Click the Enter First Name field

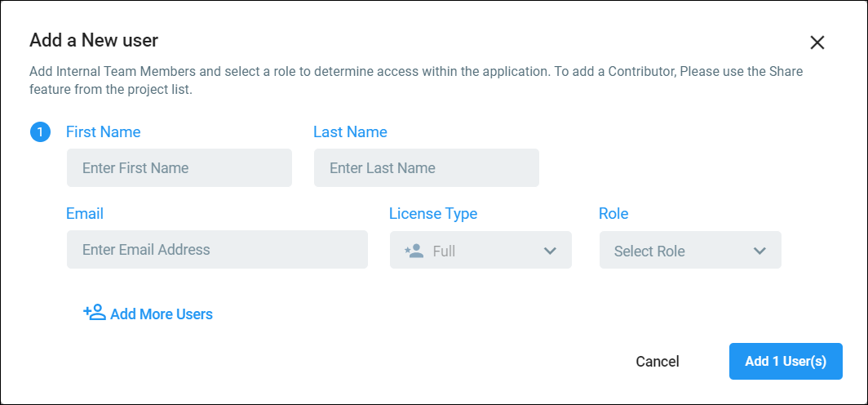[179, 168]
